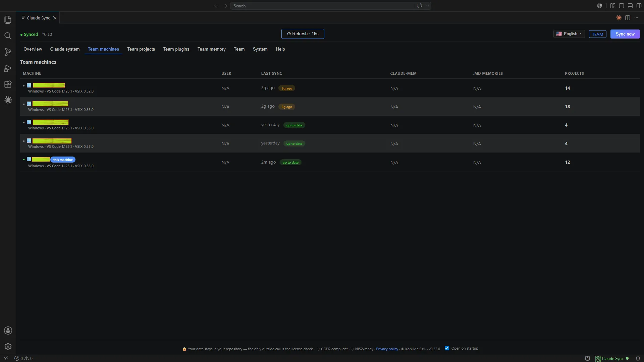Click the orange Claude icon in editor actions
Screen dimensions: 644x362
[x=619, y=18]
